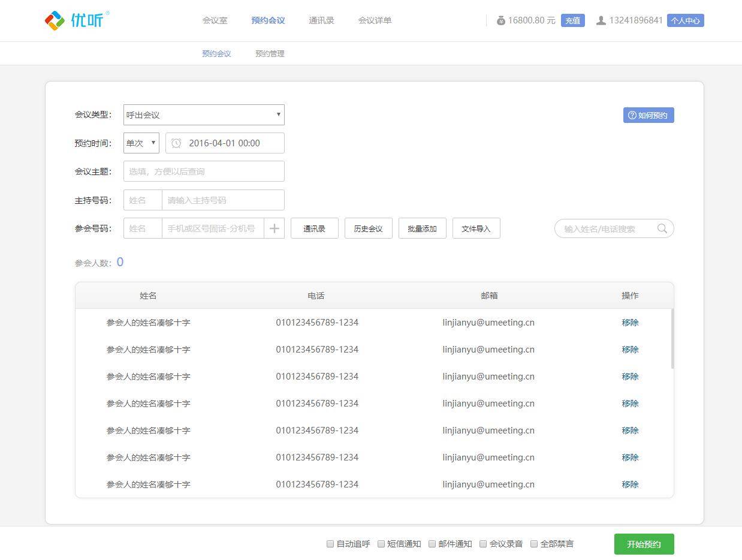Viewport: 742px width, 560px height.
Task: Click the user profile avatar icon
Action: point(601,20)
